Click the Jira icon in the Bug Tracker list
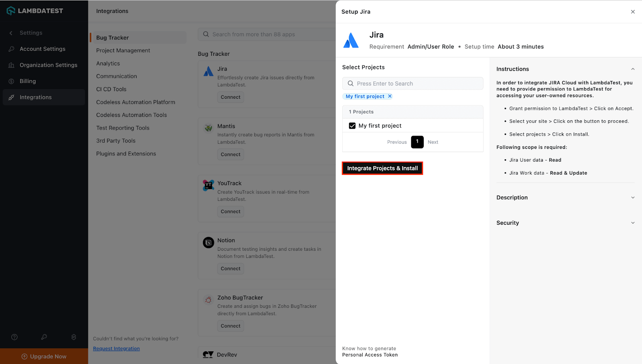642x364 pixels. click(208, 71)
